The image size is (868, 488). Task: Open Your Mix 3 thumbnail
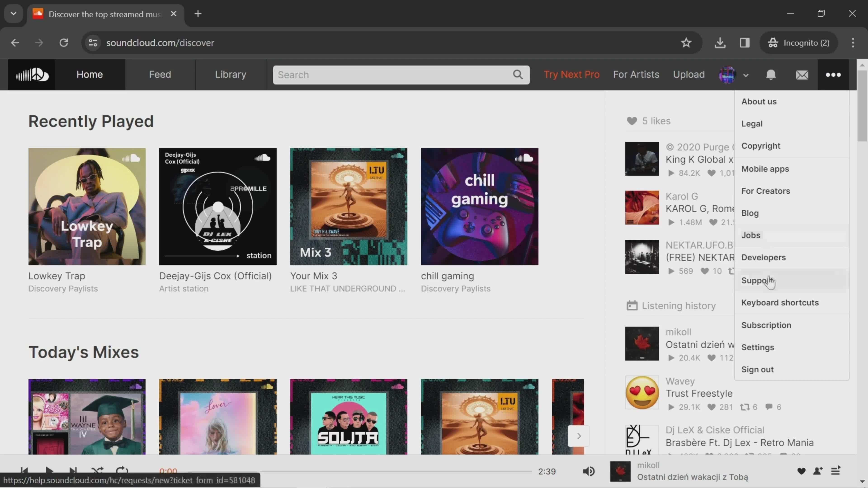coord(348,206)
